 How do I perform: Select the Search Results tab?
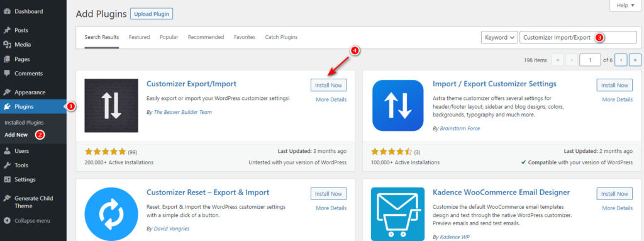(102, 37)
